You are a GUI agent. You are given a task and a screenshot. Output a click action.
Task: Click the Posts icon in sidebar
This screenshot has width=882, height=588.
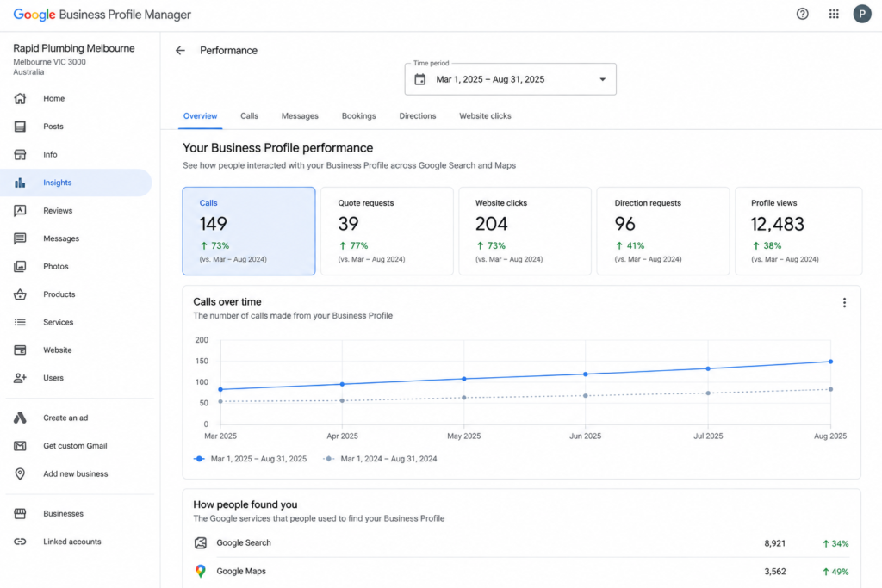(x=20, y=127)
